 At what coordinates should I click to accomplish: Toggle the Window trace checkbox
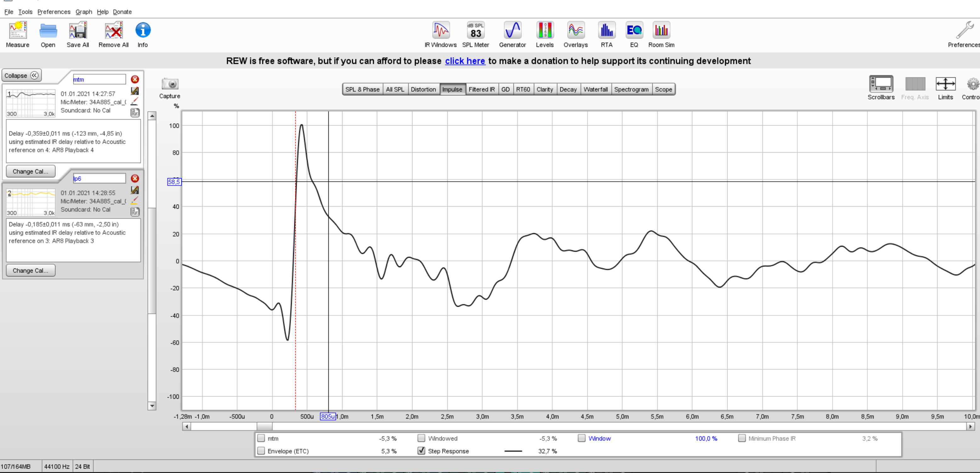coord(581,438)
